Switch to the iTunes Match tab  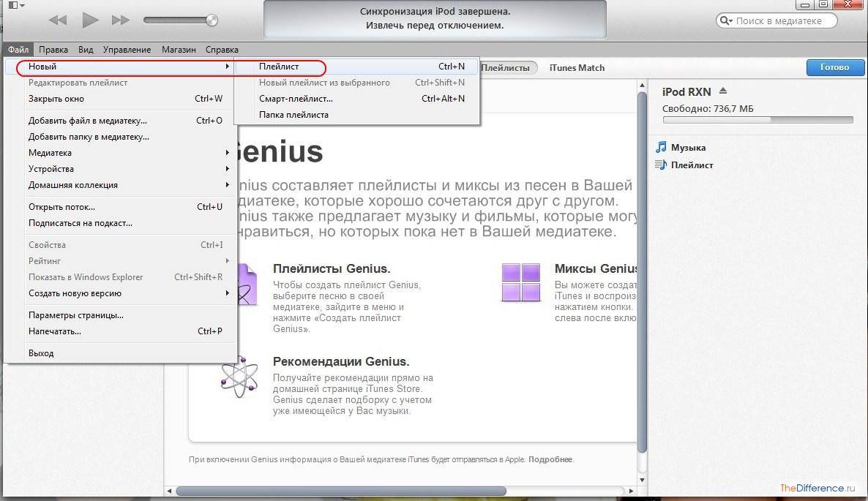pos(577,67)
